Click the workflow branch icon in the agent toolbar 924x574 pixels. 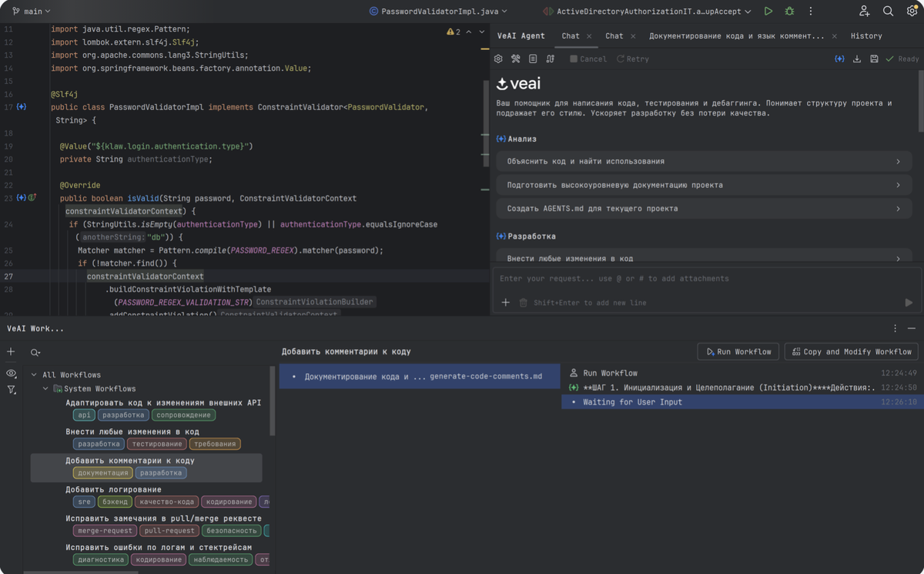click(x=551, y=59)
